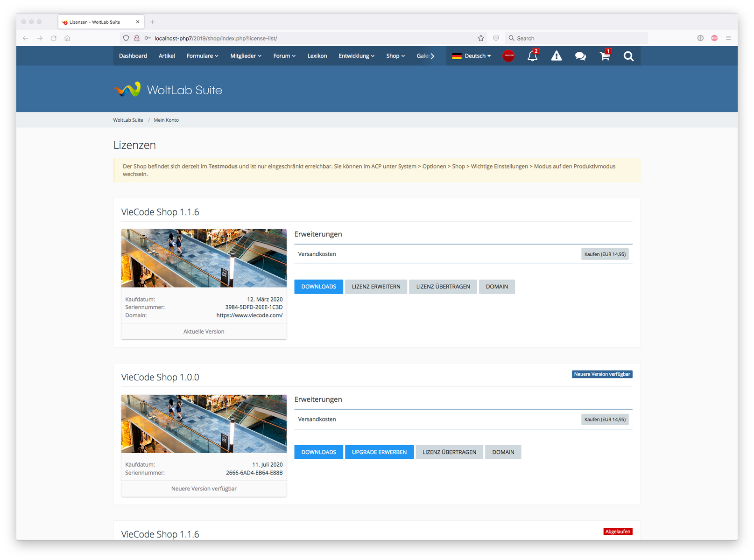Expand the Shop dropdown menu

point(395,56)
